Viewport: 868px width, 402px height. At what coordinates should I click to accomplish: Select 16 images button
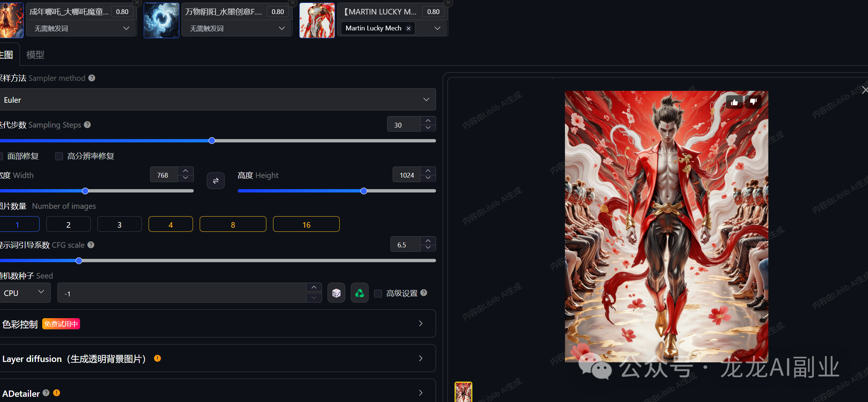[x=306, y=224]
